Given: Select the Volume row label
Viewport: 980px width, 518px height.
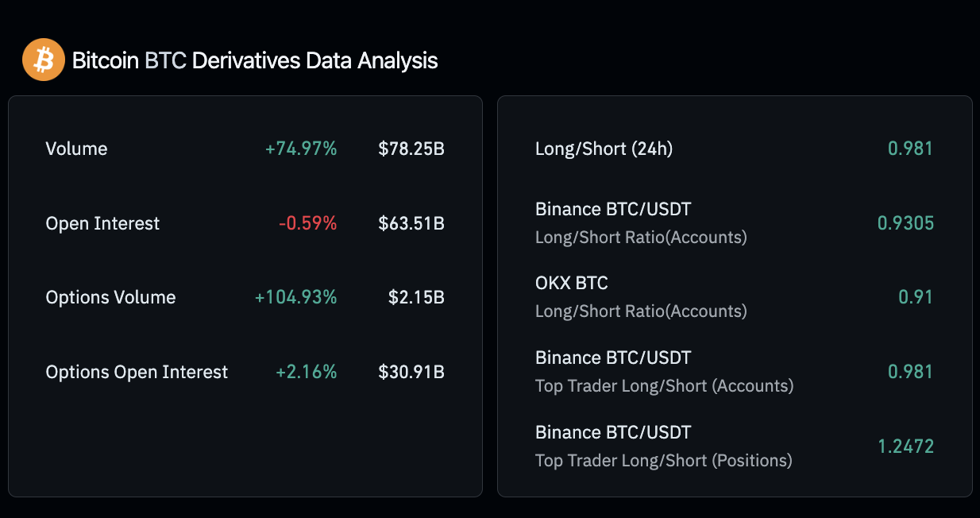Looking at the screenshot, I should pyautogui.click(x=76, y=149).
